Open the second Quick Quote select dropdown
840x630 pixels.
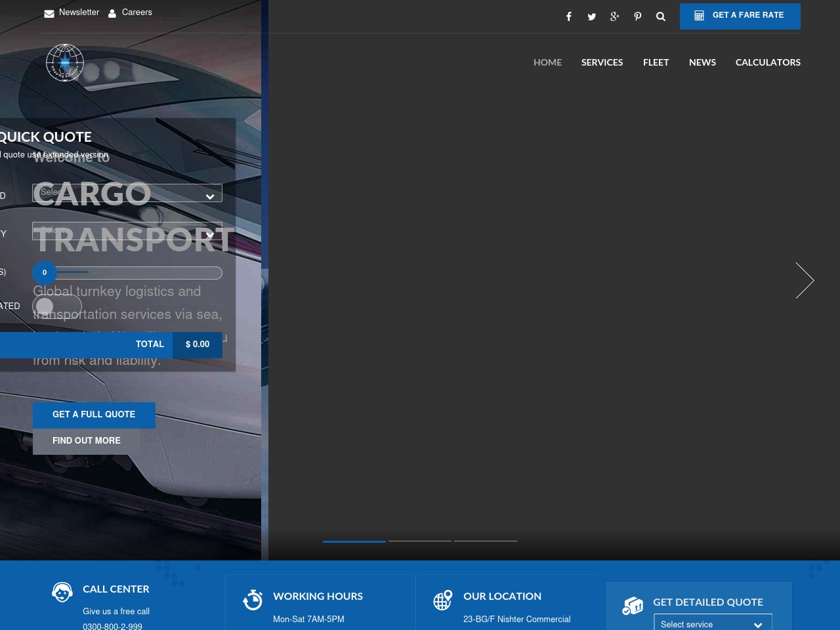pyautogui.click(x=127, y=231)
